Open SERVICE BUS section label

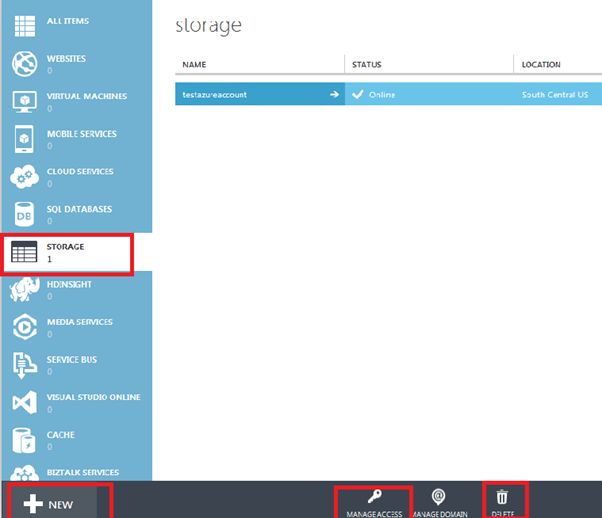(72, 360)
